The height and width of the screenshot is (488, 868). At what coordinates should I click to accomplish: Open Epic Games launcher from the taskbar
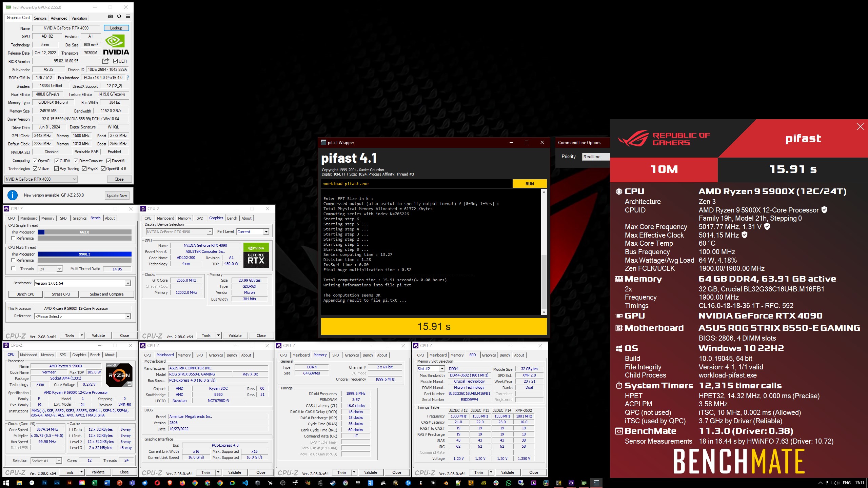click(358, 483)
